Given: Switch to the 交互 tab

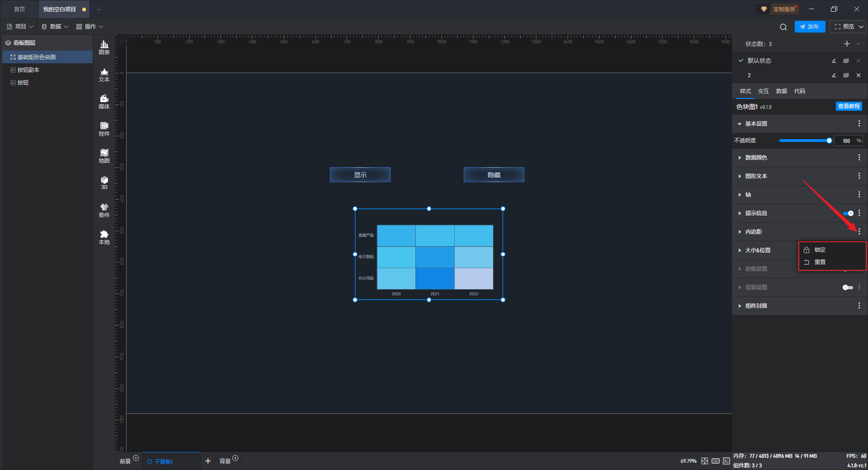Looking at the screenshot, I should point(763,91).
